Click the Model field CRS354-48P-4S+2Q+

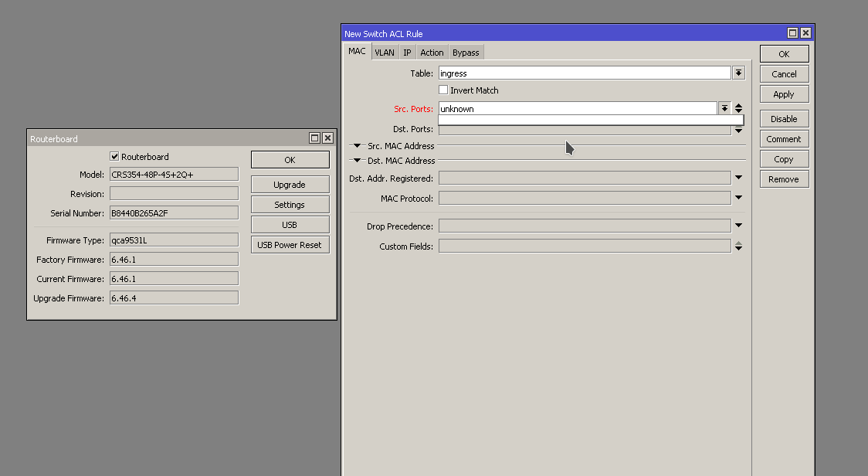point(174,175)
